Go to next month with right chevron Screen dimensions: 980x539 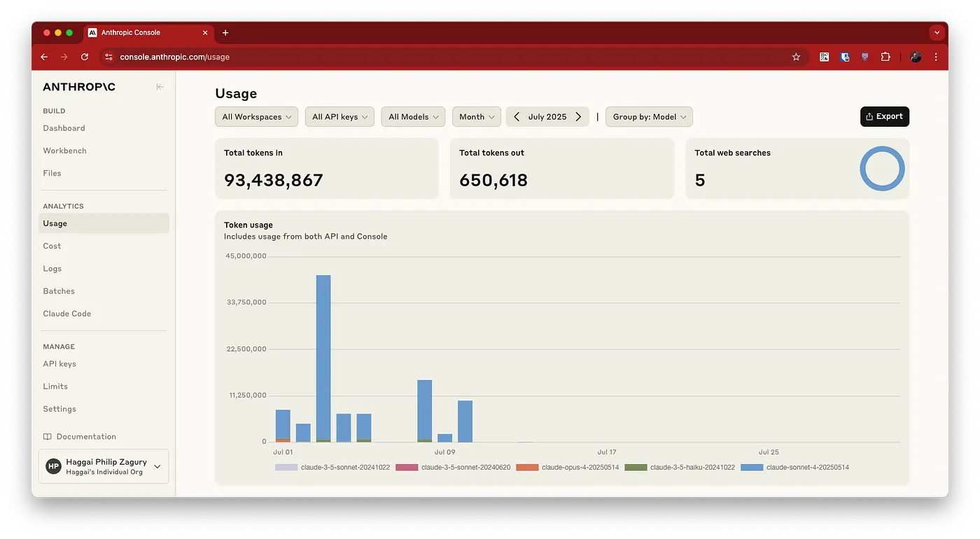(x=578, y=117)
